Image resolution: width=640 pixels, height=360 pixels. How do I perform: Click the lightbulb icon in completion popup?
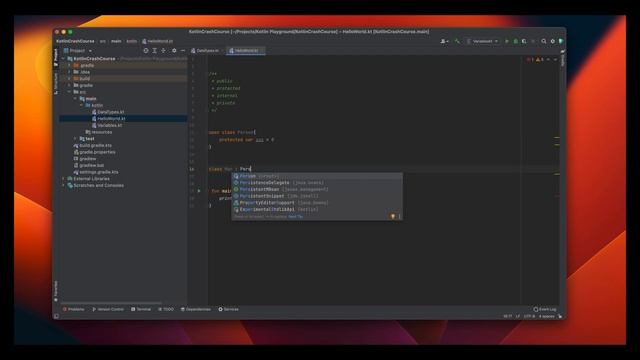click(393, 216)
